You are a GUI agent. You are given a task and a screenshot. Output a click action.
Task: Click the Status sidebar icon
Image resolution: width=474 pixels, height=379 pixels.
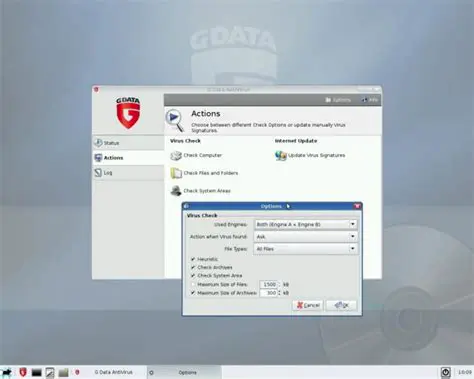pos(98,143)
